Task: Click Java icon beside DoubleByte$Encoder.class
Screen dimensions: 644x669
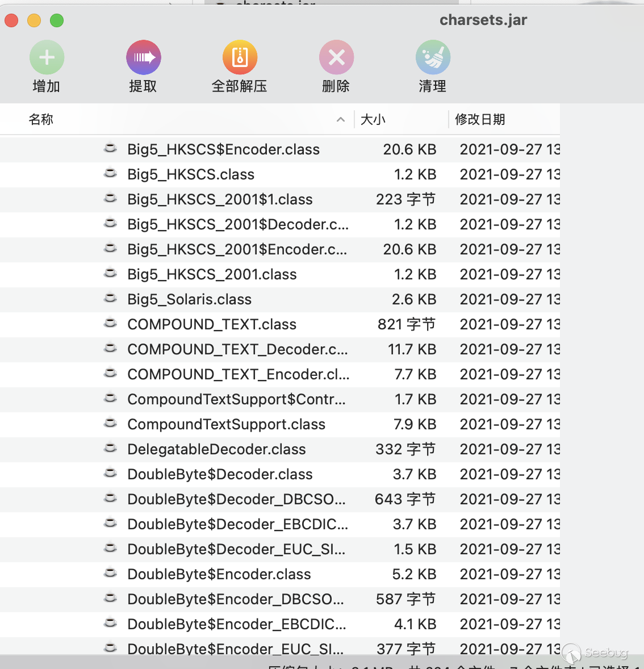Action: pos(111,572)
